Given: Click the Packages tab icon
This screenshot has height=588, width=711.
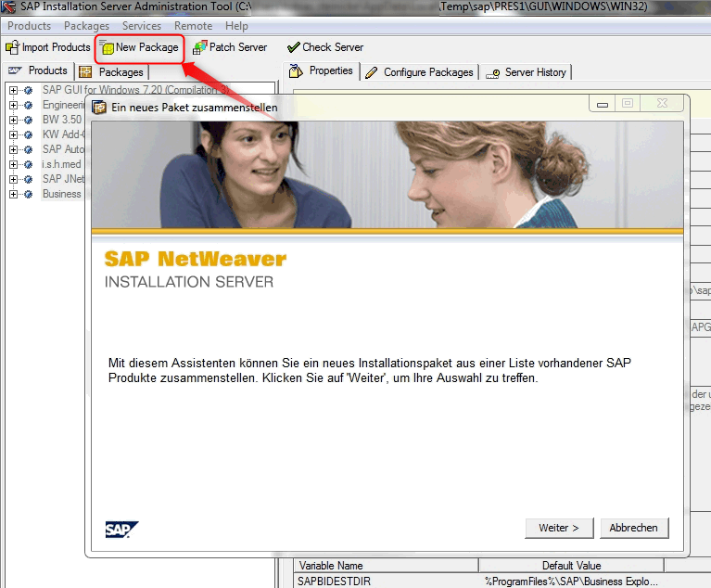Looking at the screenshot, I should tap(85, 72).
